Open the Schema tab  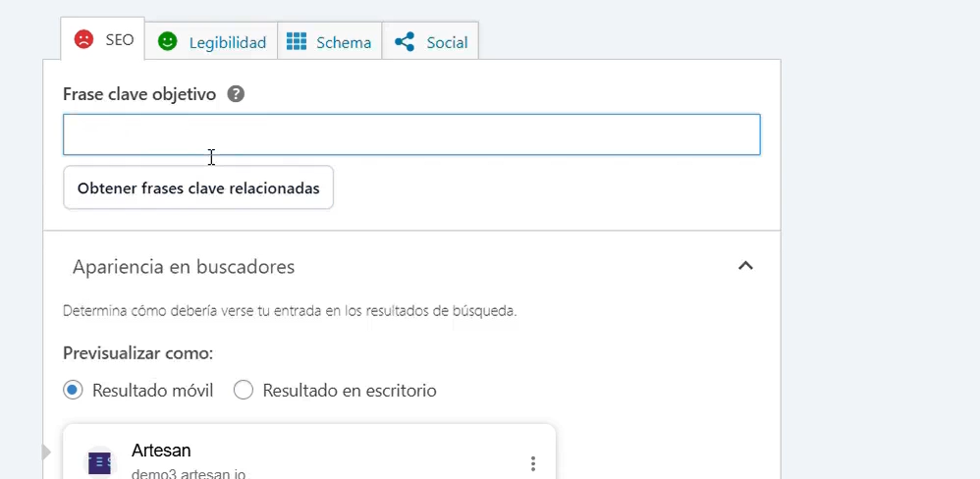[343, 42]
